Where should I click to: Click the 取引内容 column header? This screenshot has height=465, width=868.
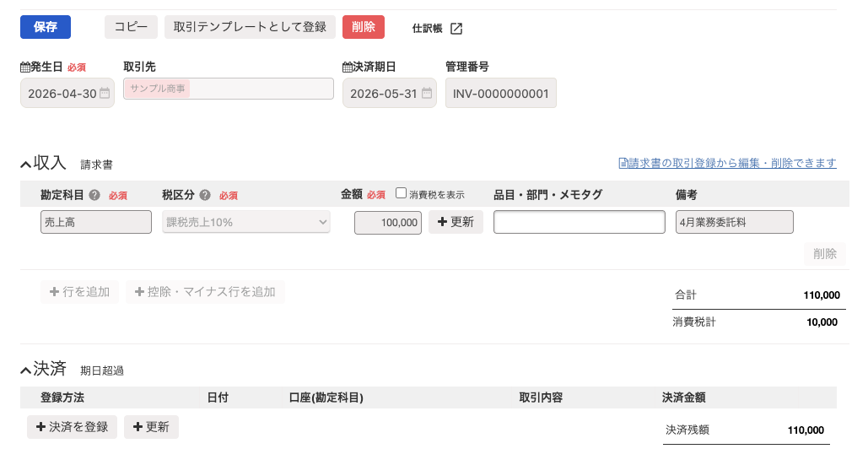point(541,397)
